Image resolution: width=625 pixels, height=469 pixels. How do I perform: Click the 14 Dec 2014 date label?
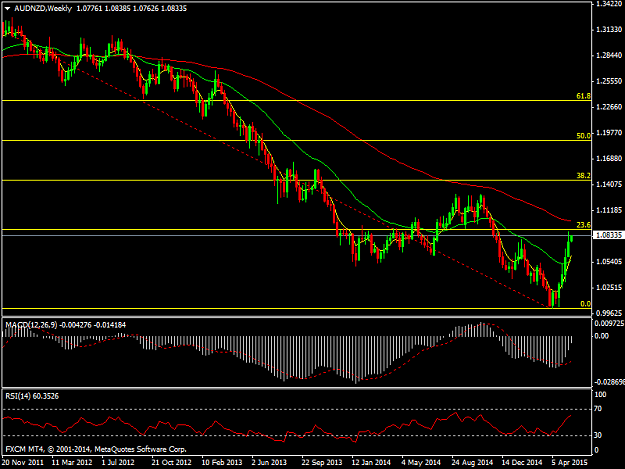[522, 463]
